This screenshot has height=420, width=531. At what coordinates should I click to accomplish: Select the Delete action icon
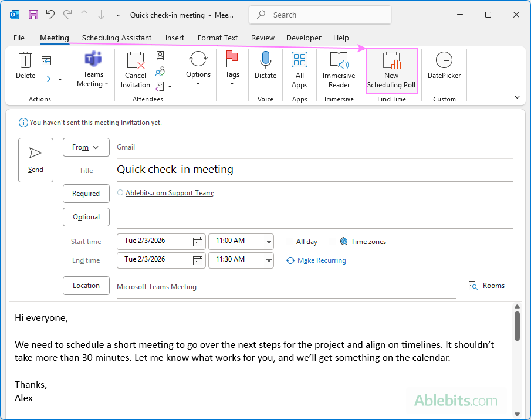pos(25,65)
